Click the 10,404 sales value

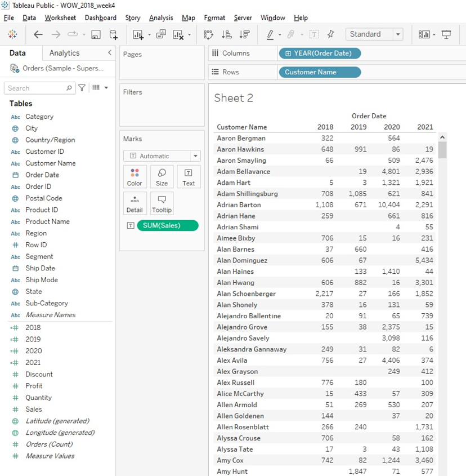coord(389,204)
